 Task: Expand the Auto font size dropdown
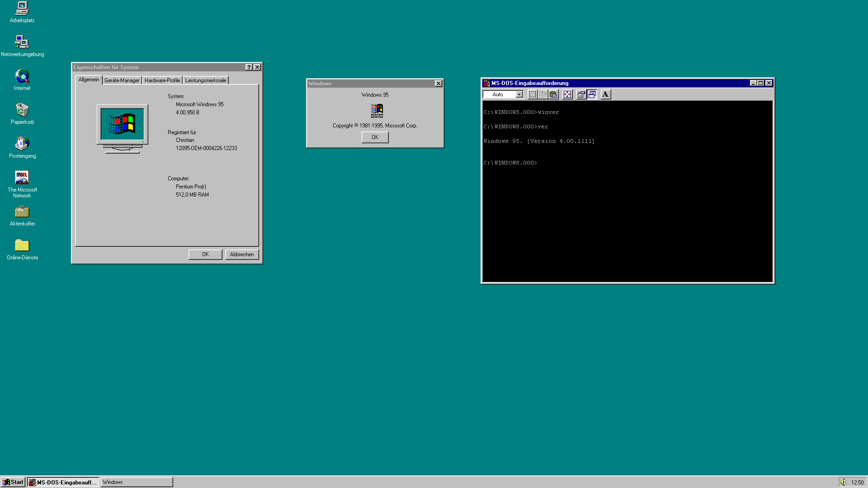(519, 94)
